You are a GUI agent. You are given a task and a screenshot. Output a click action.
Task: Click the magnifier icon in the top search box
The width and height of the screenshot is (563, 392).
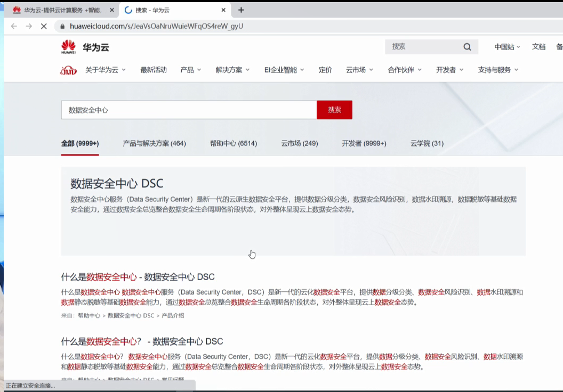(x=467, y=47)
